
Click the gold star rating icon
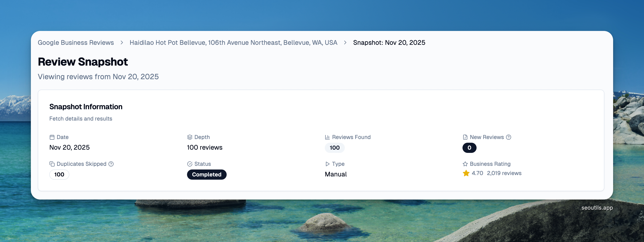click(466, 173)
